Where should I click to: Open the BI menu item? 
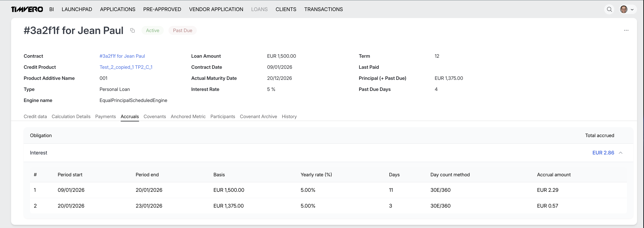52,9
